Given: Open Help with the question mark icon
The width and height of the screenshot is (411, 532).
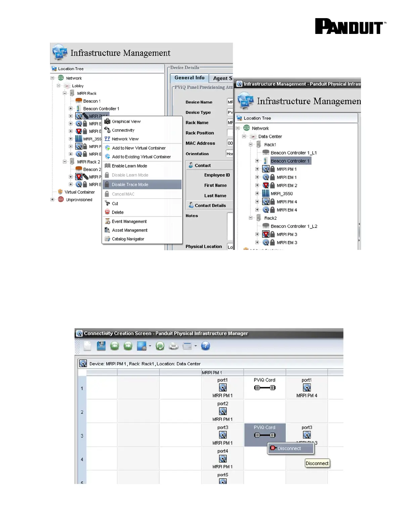Looking at the screenshot, I should pyautogui.click(x=205, y=346).
